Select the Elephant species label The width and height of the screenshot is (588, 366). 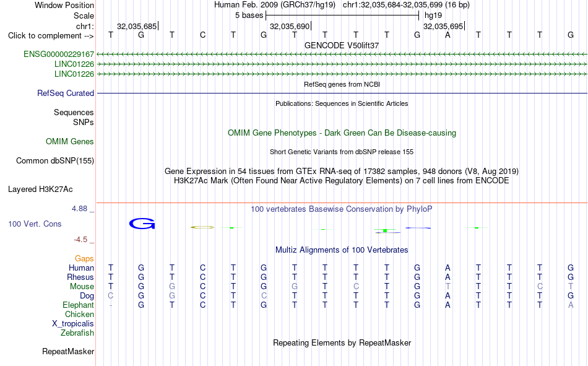click(x=78, y=305)
